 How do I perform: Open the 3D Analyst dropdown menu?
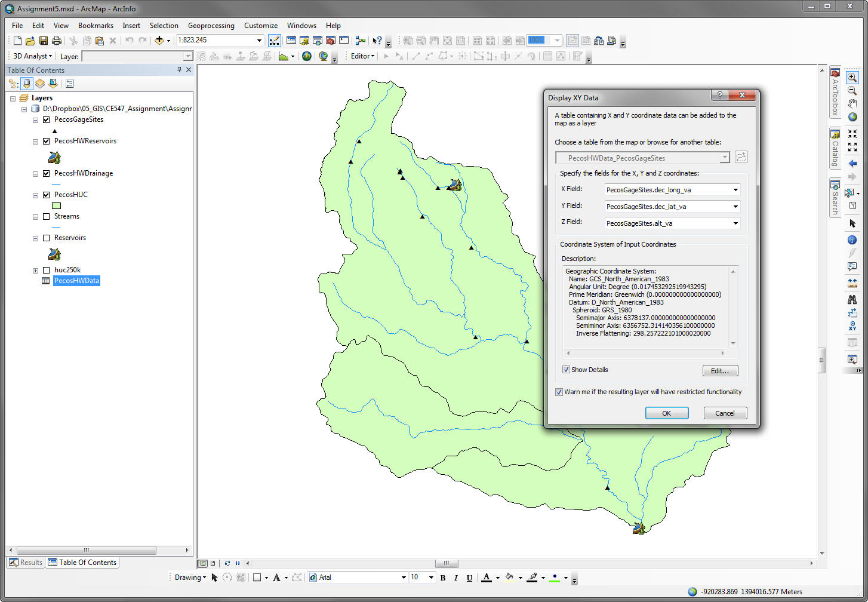(x=33, y=56)
